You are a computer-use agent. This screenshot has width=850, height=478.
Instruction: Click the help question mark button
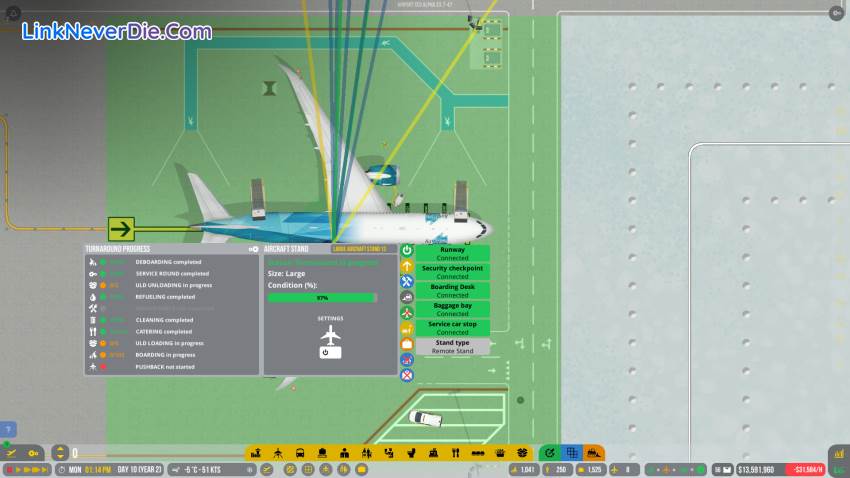click(x=8, y=430)
